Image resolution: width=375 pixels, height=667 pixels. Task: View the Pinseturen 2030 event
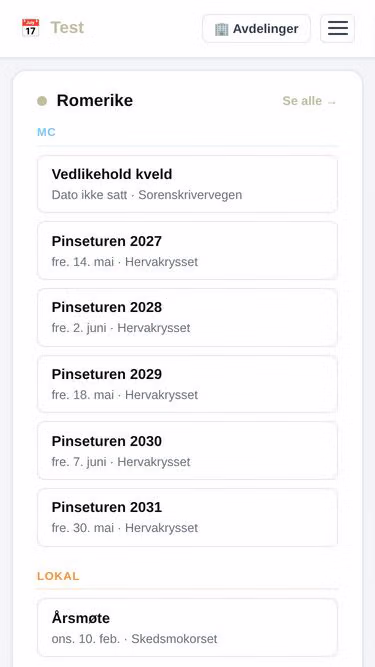pyautogui.click(x=188, y=451)
